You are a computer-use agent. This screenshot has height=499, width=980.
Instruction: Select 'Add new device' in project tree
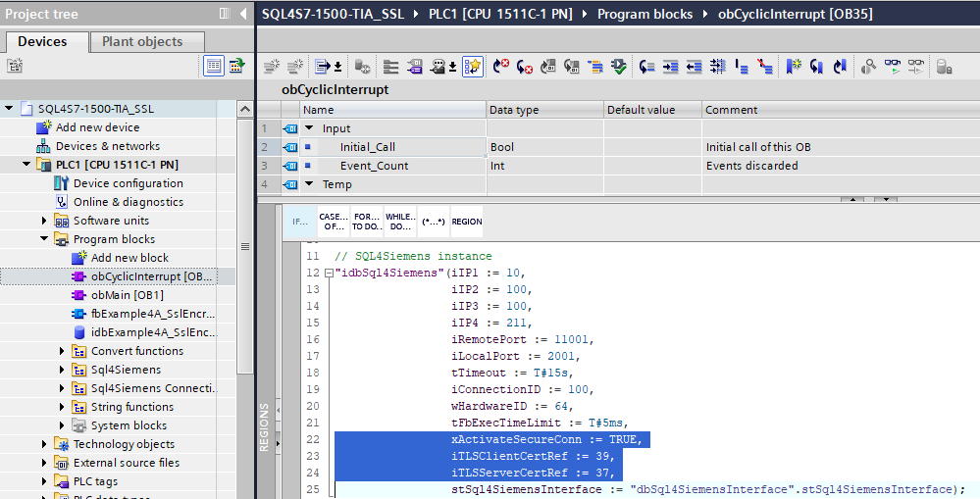[97, 127]
